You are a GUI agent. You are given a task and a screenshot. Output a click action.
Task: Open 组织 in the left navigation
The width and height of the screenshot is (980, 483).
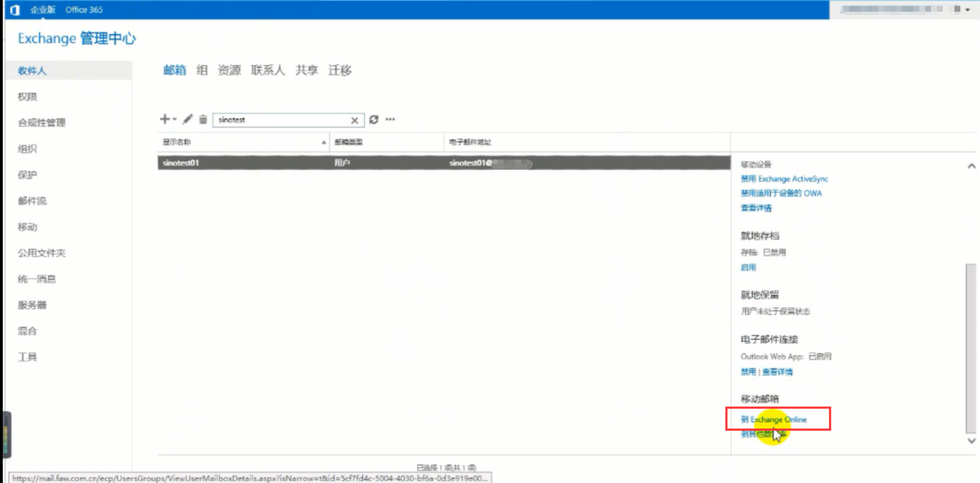[27, 149]
